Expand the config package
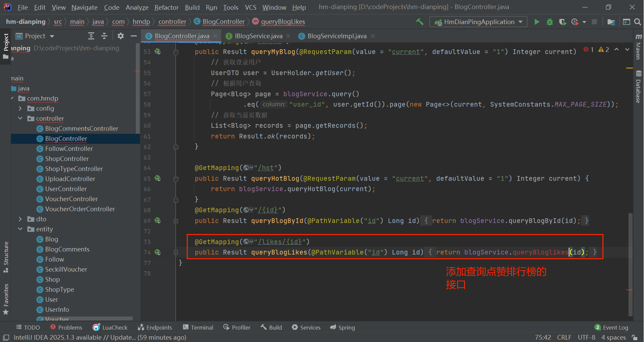The height and width of the screenshot is (342, 644). pos(20,108)
